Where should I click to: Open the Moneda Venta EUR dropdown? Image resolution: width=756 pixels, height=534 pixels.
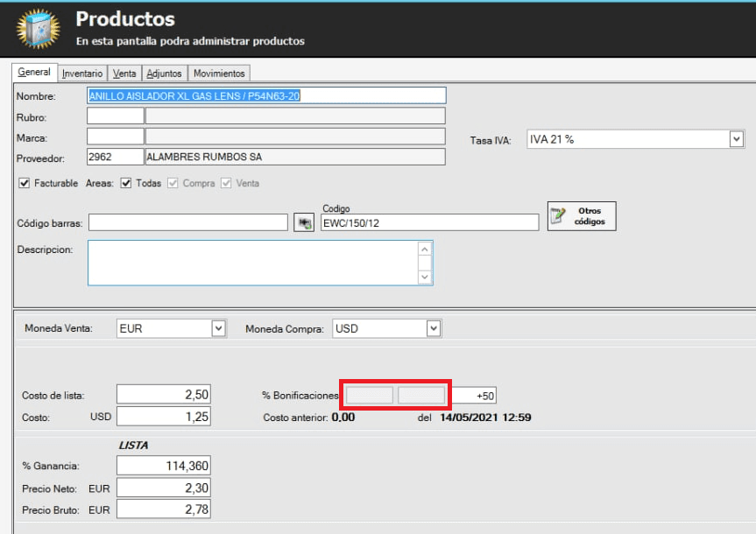click(x=218, y=329)
